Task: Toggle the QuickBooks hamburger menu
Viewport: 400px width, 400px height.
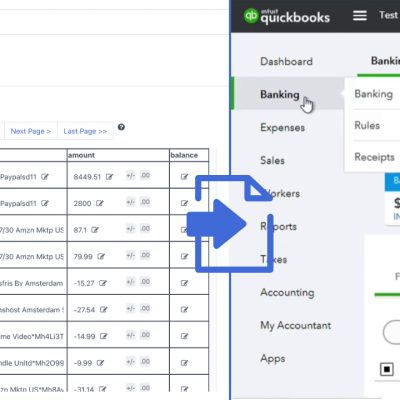Action: pyautogui.click(x=360, y=15)
